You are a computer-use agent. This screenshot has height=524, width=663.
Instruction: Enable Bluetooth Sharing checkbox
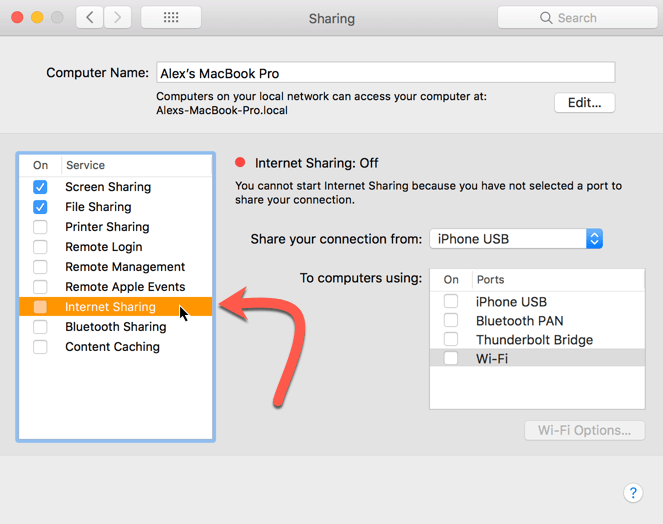pos(40,327)
